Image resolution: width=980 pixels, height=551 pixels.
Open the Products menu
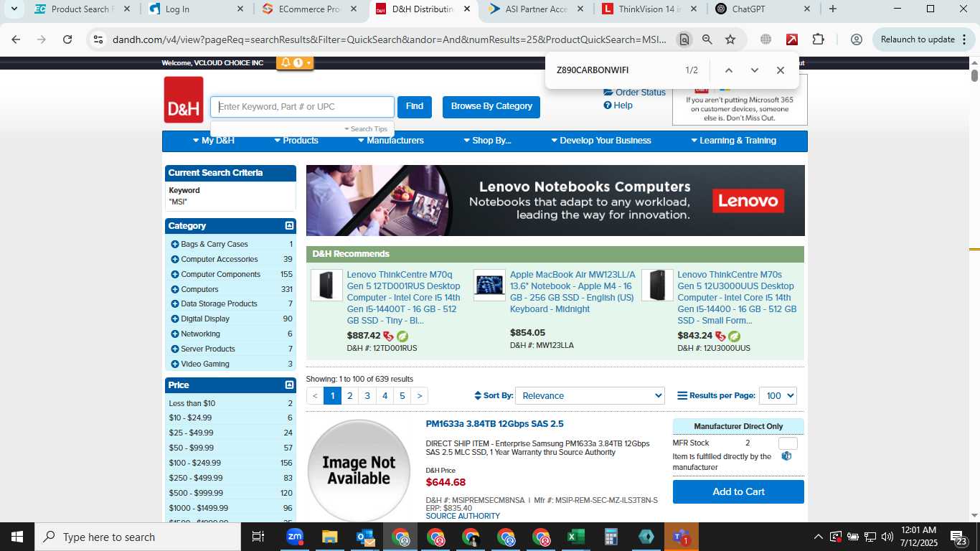coord(296,141)
